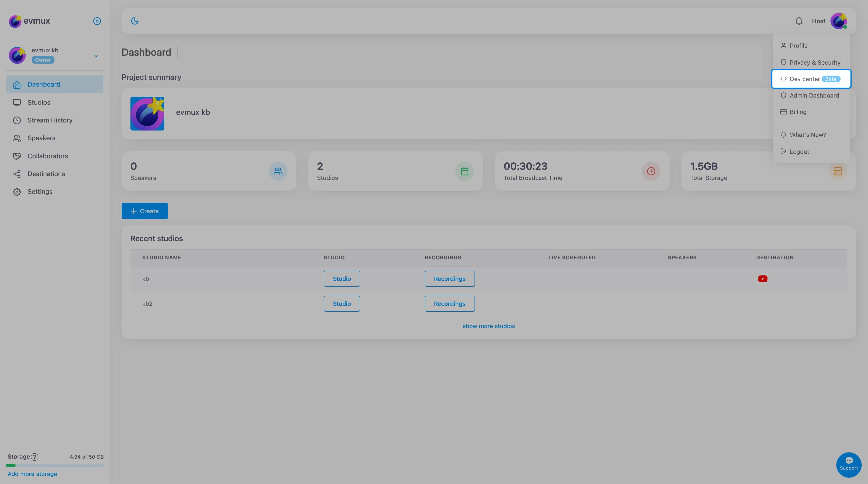The width and height of the screenshot is (868, 484).
Task: Click the Billing credit card icon
Action: pyautogui.click(x=783, y=112)
